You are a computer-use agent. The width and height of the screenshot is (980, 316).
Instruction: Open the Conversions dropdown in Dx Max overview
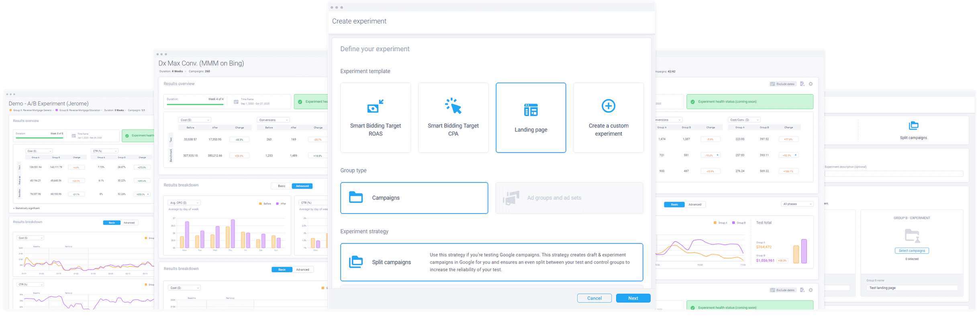pos(273,120)
